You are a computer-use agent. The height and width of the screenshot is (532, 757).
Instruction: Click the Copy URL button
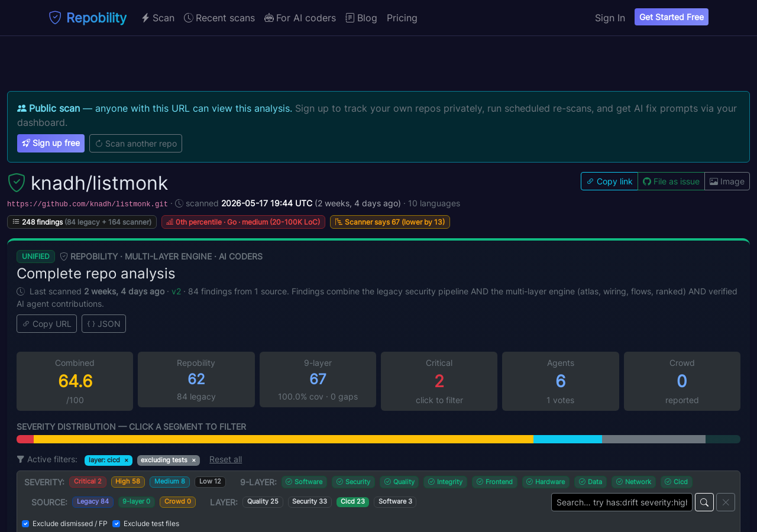click(x=47, y=323)
